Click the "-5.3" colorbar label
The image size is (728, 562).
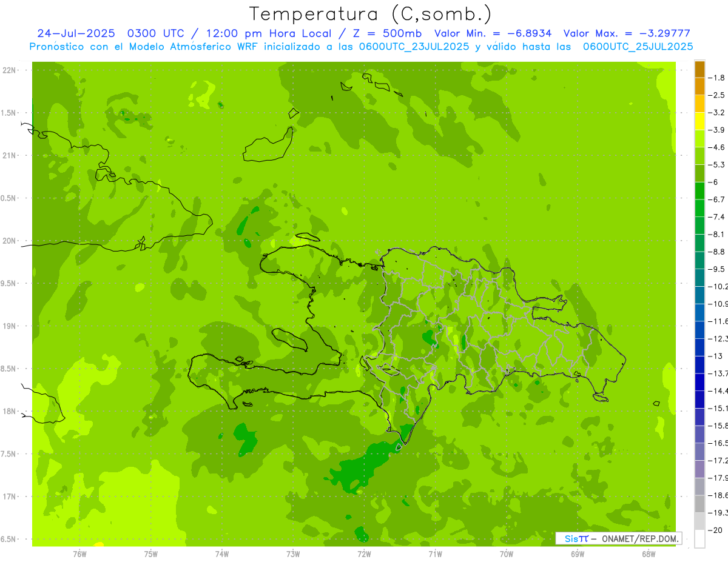(716, 164)
